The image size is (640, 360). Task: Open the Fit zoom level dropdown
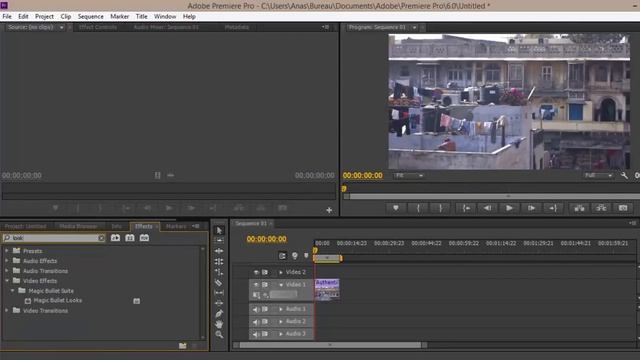pos(409,176)
